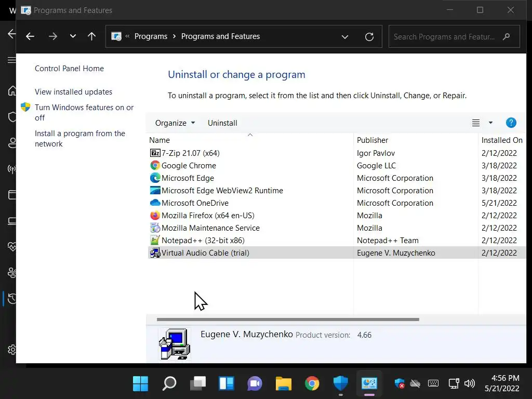The height and width of the screenshot is (399, 532).
Task: Click the Google Chrome list icon
Action: (x=155, y=166)
